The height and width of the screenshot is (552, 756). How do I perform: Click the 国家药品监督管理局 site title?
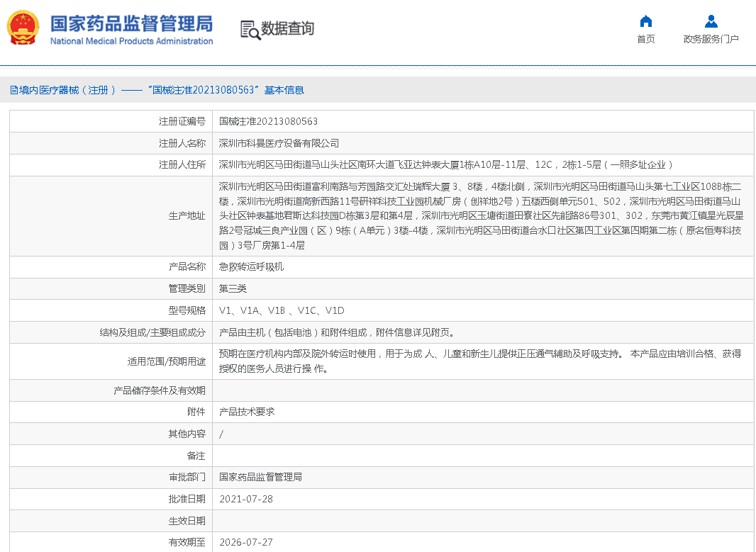(x=131, y=23)
